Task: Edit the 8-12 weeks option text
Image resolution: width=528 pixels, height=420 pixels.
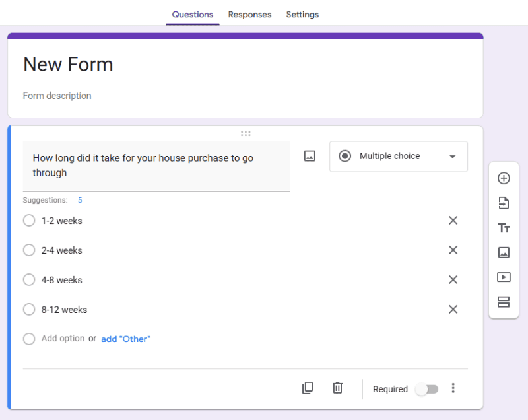Action: (x=64, y=310)
